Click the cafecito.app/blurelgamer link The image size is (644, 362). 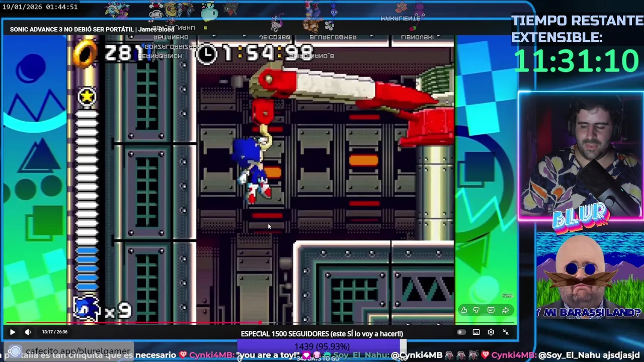coord(77,351)
